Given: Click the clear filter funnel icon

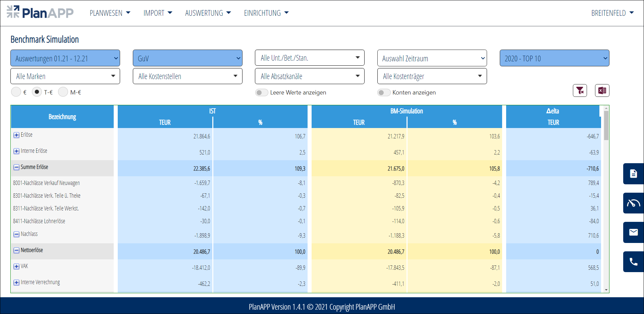Looking at the screenshot, I should pos(580,90).
